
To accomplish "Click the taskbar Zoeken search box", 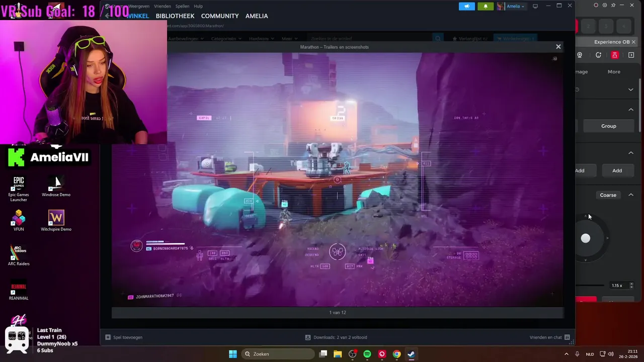I will pyautogui.click(x=278, y=354).
